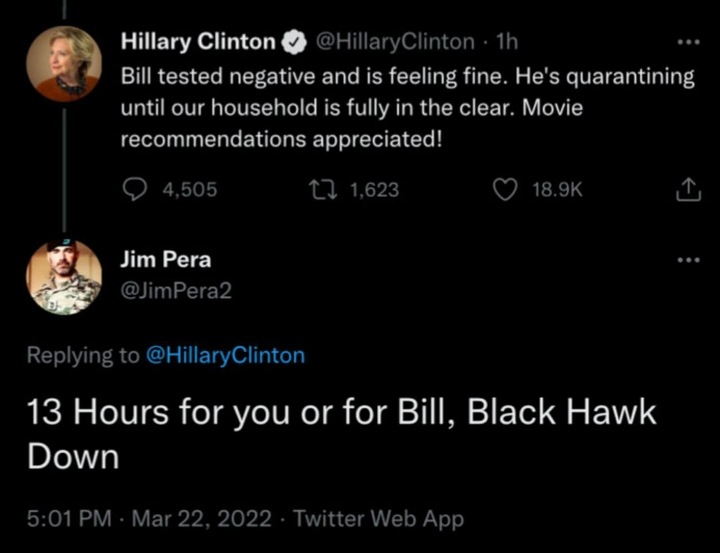The image size is (720, 553).
Task: Open Hillary Clinton's profile picture
Action: tap(63, 63)
